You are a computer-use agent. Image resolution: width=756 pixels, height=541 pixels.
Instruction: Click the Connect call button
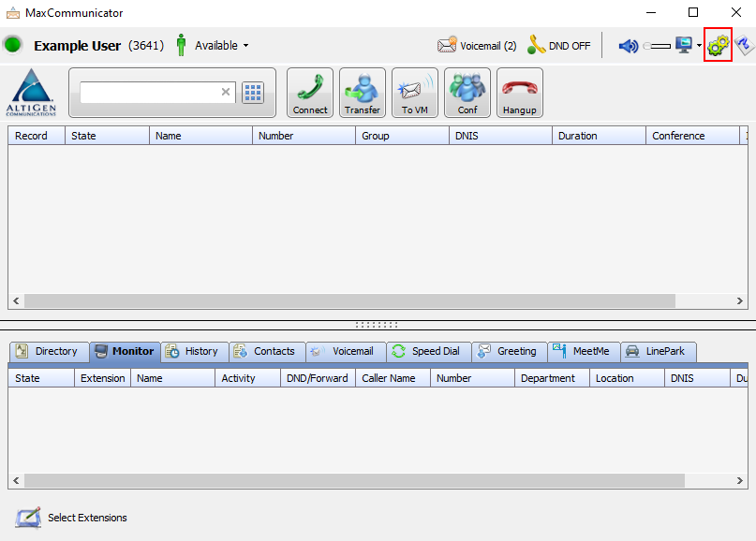tap(309, 93)
